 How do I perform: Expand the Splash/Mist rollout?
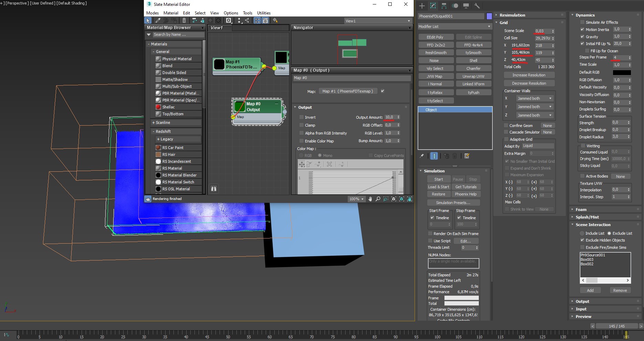587,217
